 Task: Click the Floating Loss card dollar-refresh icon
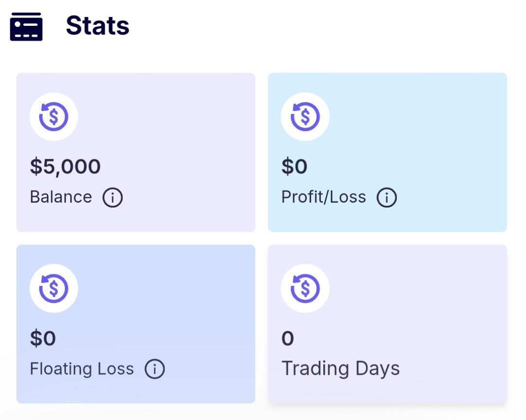[54, 288]
